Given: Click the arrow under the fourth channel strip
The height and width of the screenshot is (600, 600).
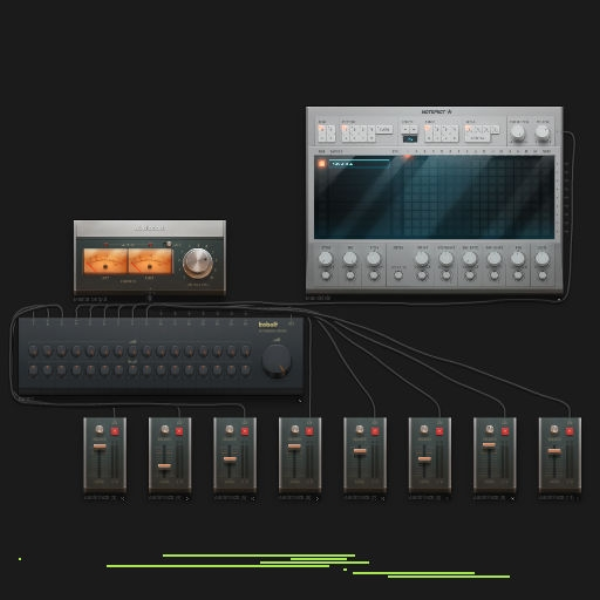Looking at the screenshot, I should (x=317, y=499).
